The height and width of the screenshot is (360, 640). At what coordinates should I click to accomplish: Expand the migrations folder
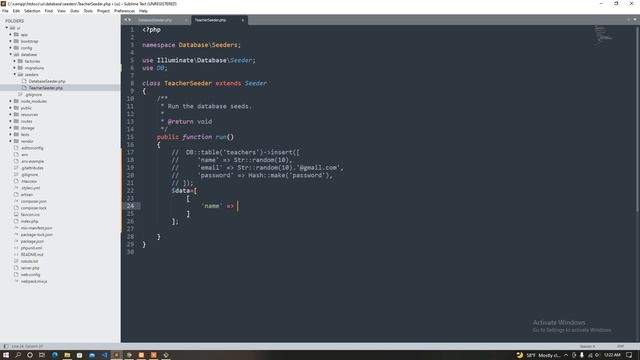point(15,68)
